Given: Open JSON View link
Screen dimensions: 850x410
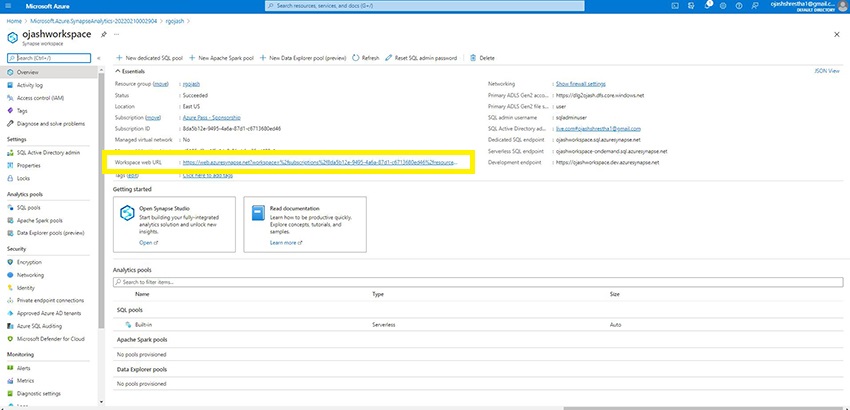Looking at the screenshot, I should [x=827, y=71].
